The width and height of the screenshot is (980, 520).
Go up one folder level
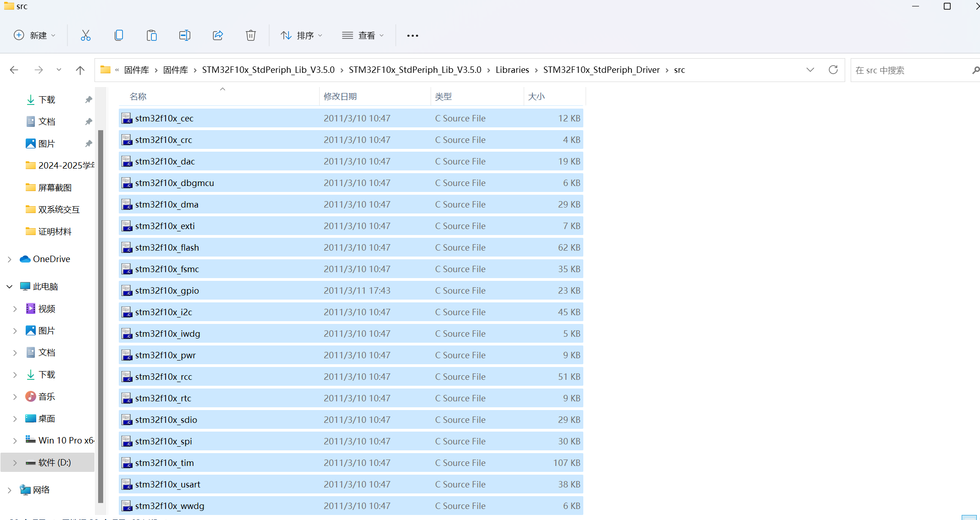[80, 70]
